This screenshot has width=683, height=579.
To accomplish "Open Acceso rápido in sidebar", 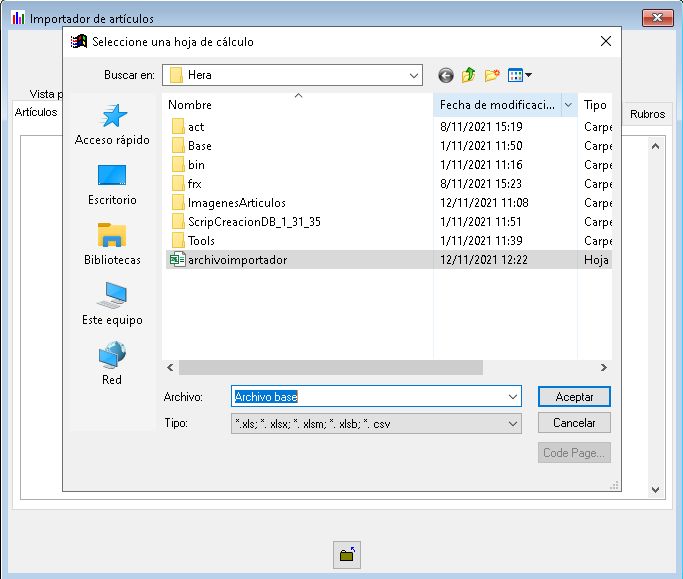I will click(x=112, y=125).
